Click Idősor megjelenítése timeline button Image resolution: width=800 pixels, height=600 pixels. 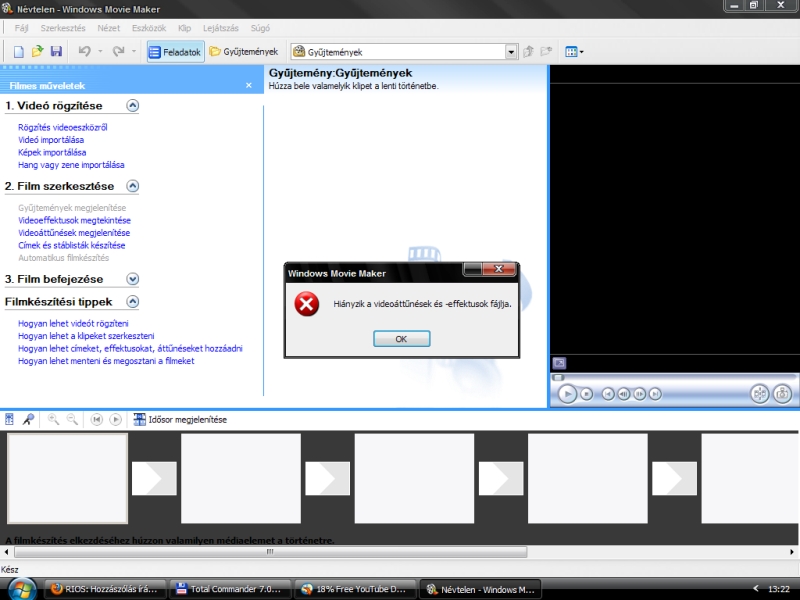click(180, 419)
